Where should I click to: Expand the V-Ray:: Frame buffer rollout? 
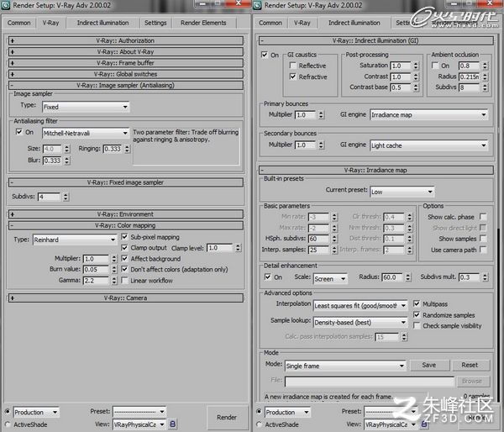(x=125, y=63)
